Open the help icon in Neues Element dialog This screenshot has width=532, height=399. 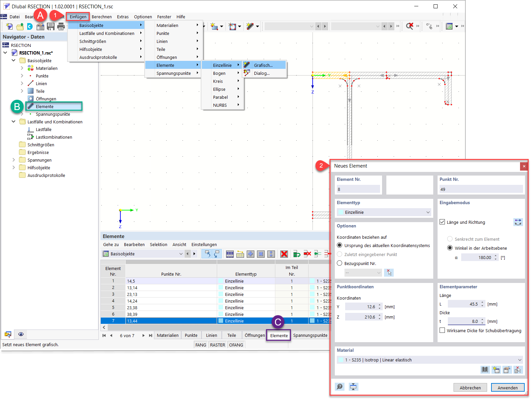pyautogui.click(x=339, y=387)
